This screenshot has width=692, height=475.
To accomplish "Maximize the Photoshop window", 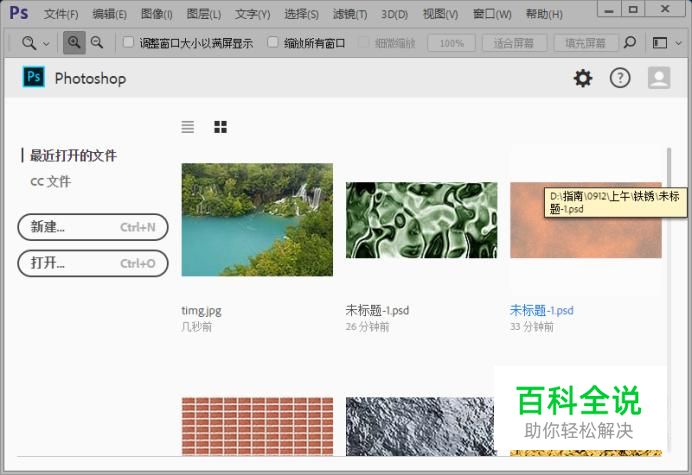I will click(633, 9).
